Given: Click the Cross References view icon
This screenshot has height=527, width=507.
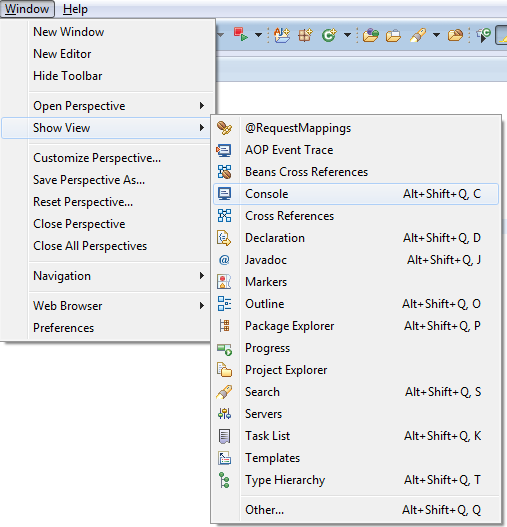Looking at the screenshot, I should pos(224,216).
